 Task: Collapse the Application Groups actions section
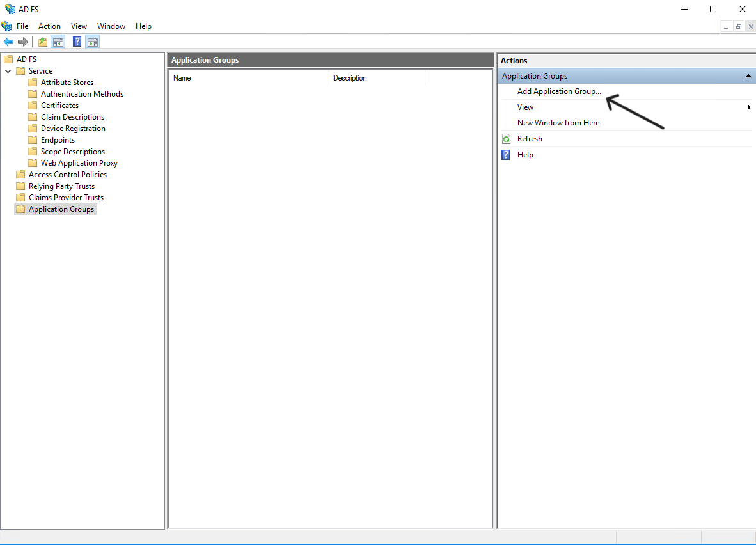(748, 76)
